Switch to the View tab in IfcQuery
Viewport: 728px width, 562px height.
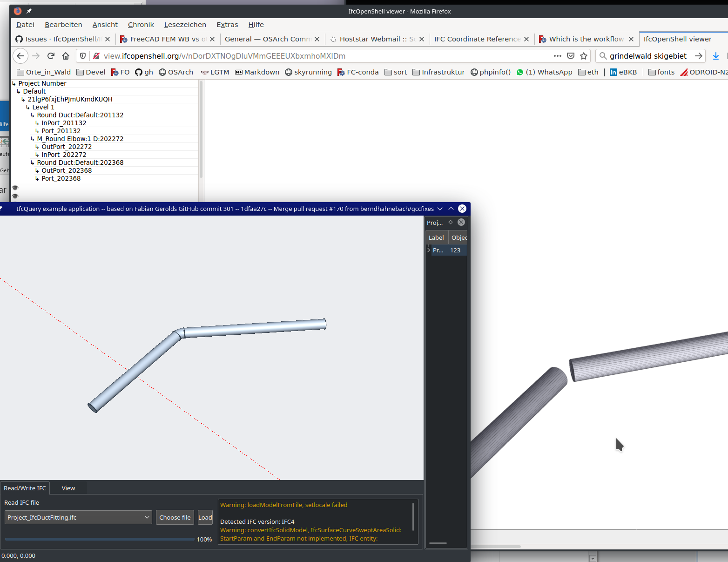[68, 488]
